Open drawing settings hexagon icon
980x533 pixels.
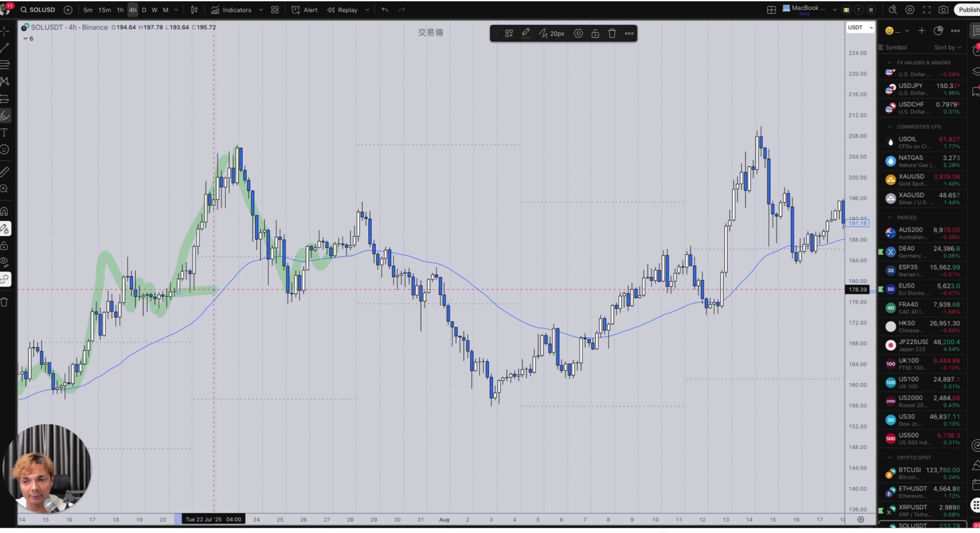578,34
